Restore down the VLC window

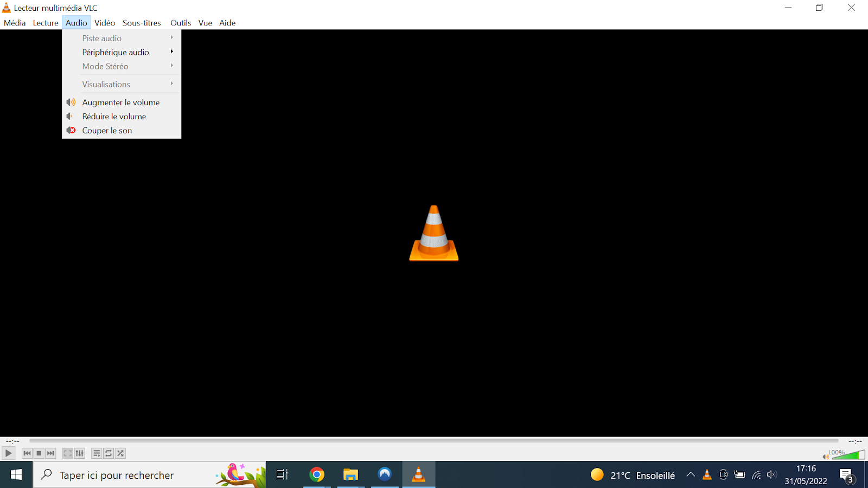click(819, 8)
